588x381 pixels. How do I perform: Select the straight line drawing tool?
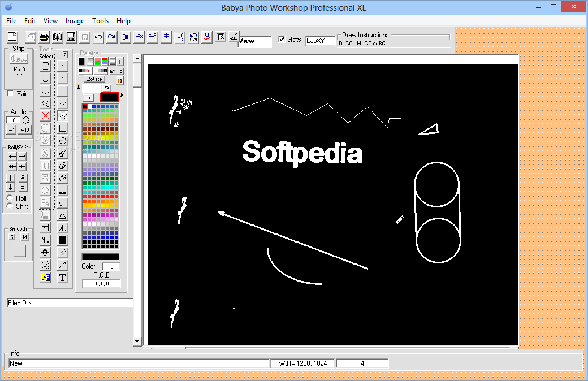click(63, 91)
